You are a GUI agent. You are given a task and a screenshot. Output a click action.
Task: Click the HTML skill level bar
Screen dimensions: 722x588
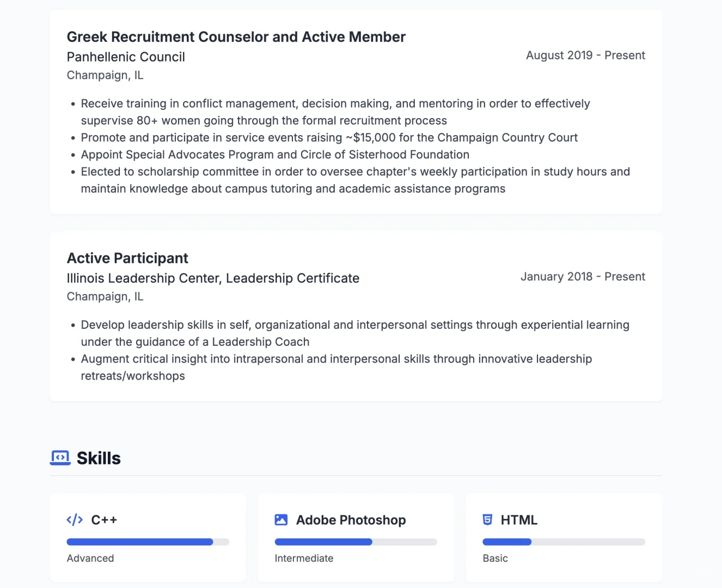pyautogui.click(x=564, y=542)
